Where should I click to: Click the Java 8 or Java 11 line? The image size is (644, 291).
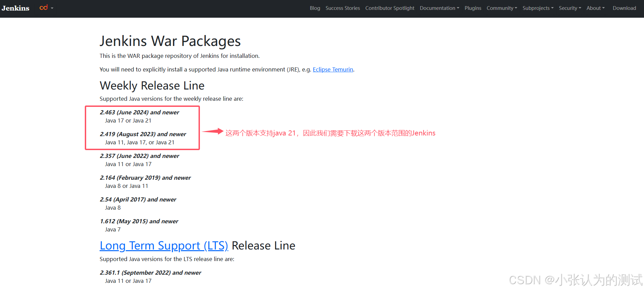[126, 186]
